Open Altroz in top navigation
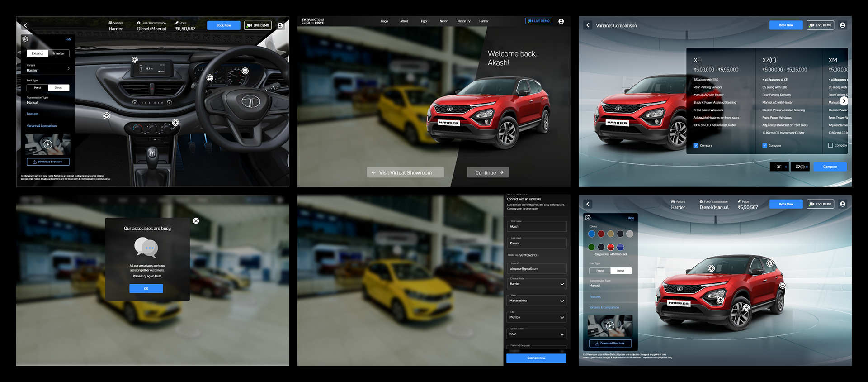Screen dimensions: 868x382 (x=404, y=21)
